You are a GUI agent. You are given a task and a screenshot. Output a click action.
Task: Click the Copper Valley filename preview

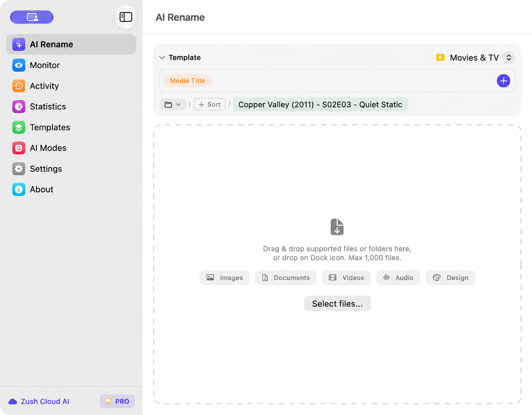click(320, 104)
